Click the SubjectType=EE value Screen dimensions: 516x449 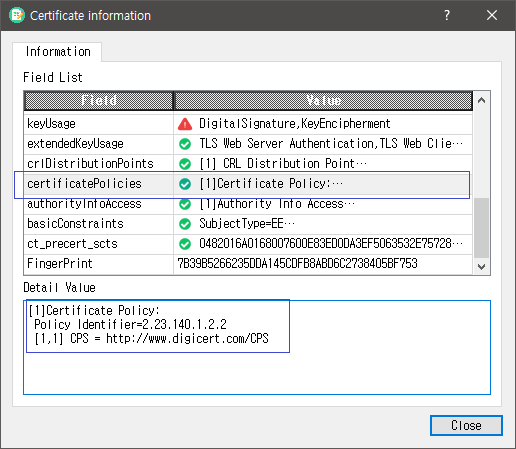pyautogui.click(x=247, y=224)
